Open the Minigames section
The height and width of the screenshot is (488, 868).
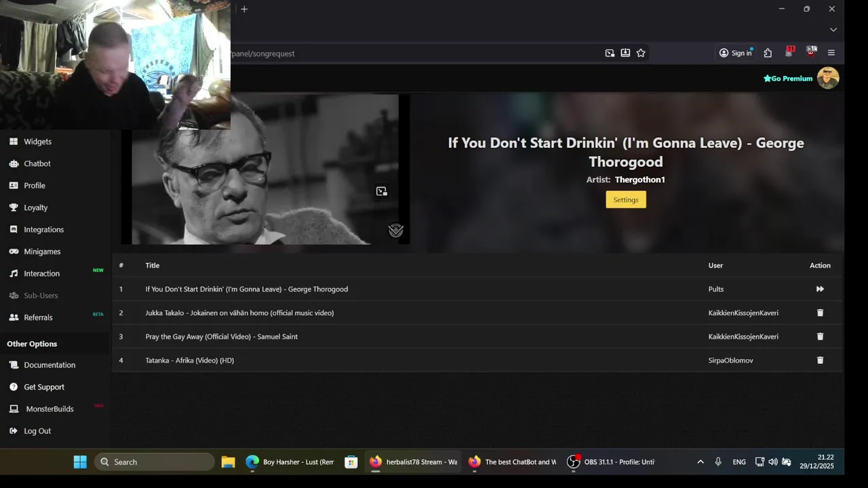[x=42, y=251]
